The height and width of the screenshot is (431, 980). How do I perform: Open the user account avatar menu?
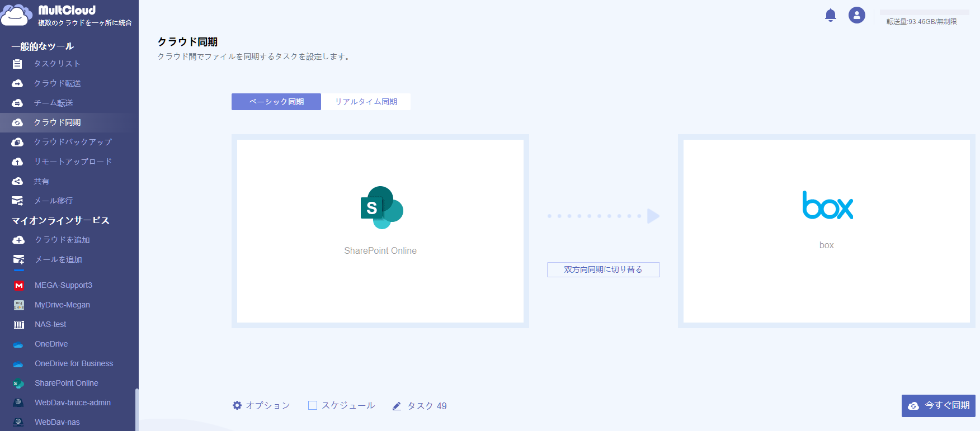coord(857,15)
